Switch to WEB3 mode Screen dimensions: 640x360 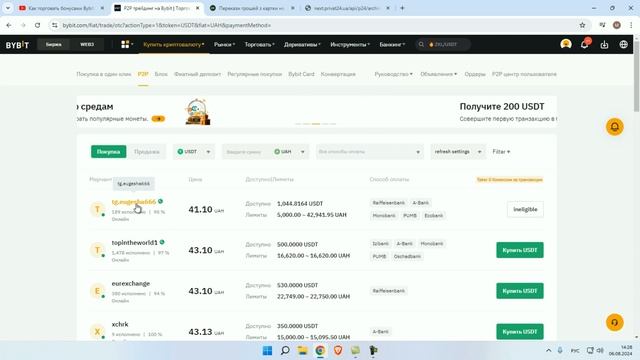[87, 44]
